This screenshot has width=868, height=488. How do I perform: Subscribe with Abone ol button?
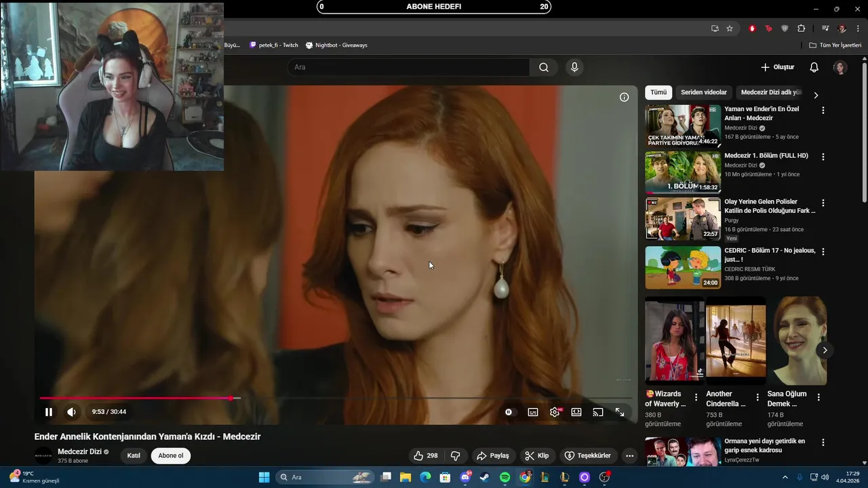(x=171, y=455)
